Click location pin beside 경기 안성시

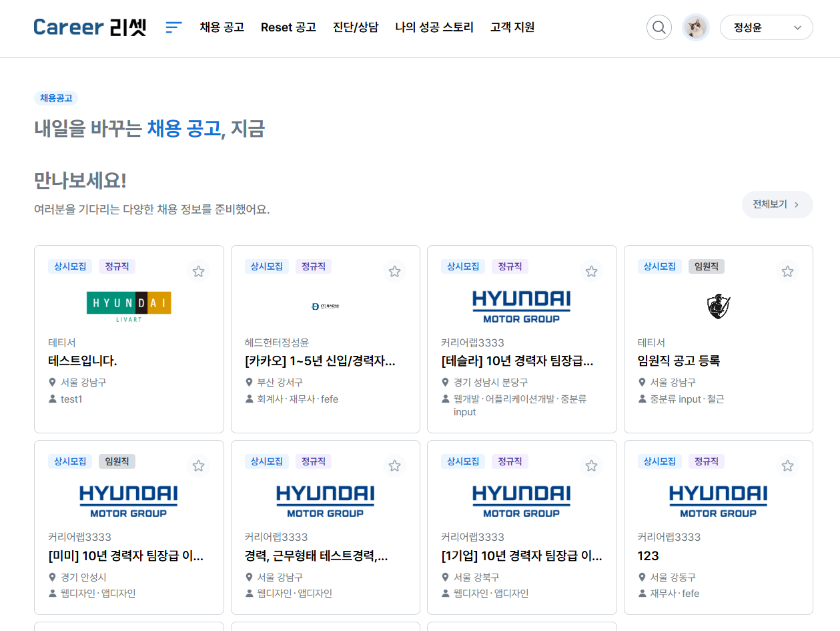53,578
